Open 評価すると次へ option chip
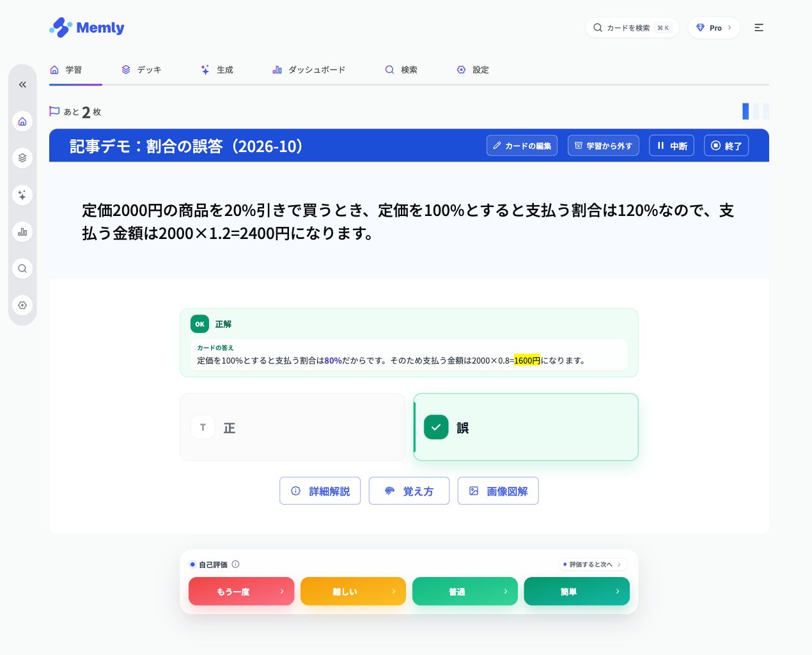This screenshot has width=812, height=655. [593, 564]
